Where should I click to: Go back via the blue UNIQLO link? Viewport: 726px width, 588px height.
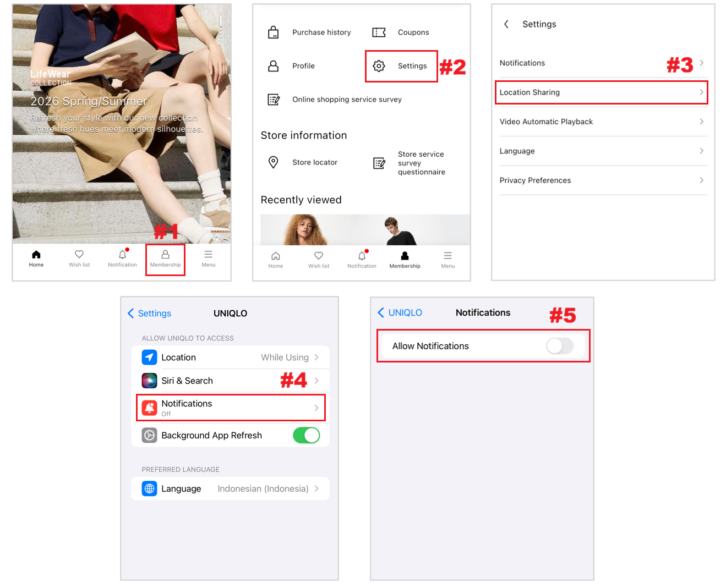(x=400, y=312)
